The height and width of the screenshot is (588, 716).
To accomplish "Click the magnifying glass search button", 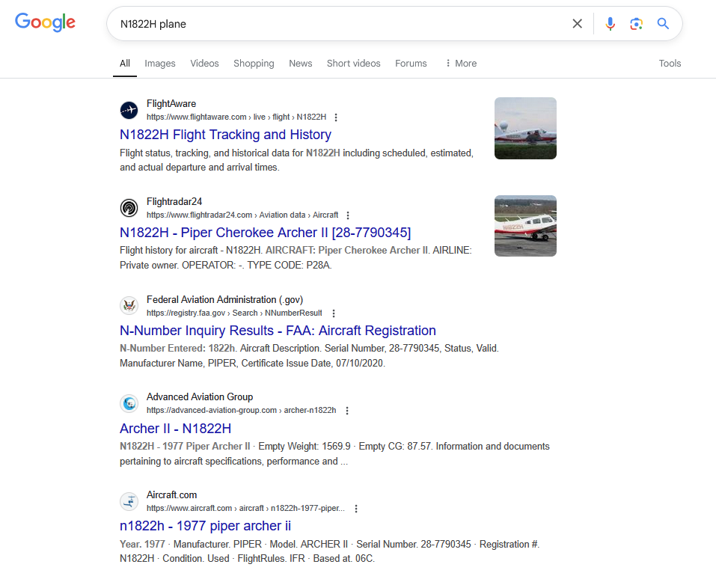I will click(663, 24).
